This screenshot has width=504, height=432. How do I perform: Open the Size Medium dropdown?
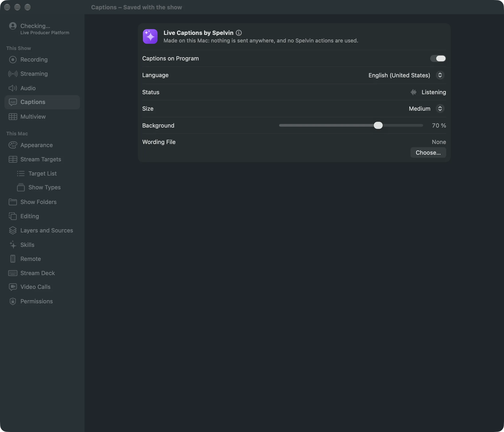(x=426, y=109)
